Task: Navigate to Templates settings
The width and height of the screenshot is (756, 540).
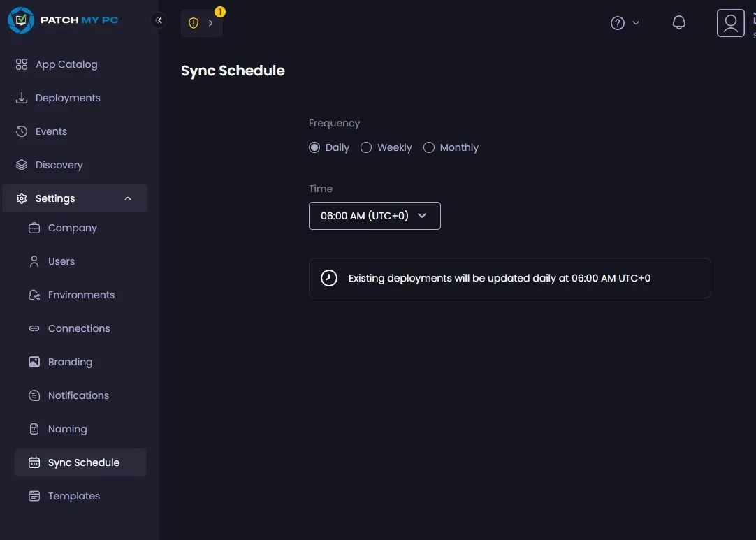Action: 73,495
